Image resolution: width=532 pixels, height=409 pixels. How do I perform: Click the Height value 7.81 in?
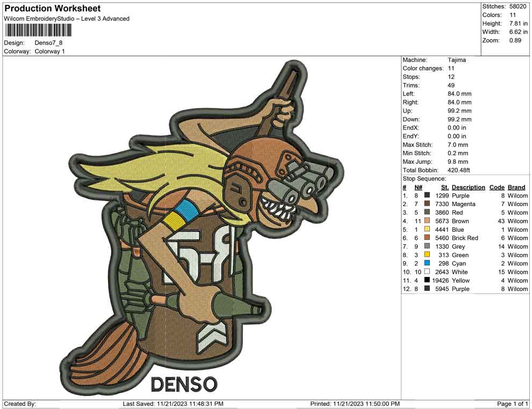[519, 24]
